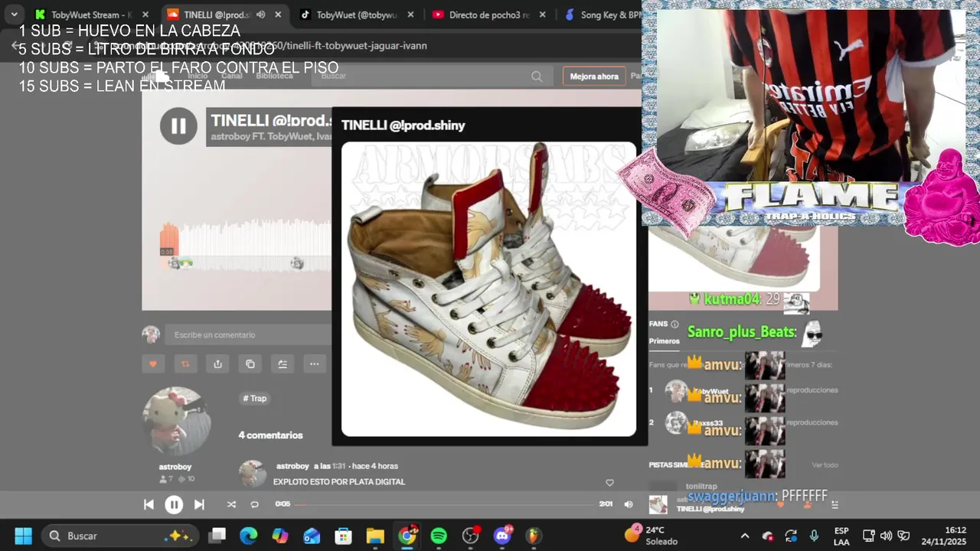Image resolution: width=980 pixels, height=551 pixels.
Task: Add the track to the queue with the next-up icon
Action: click(282, 364)
